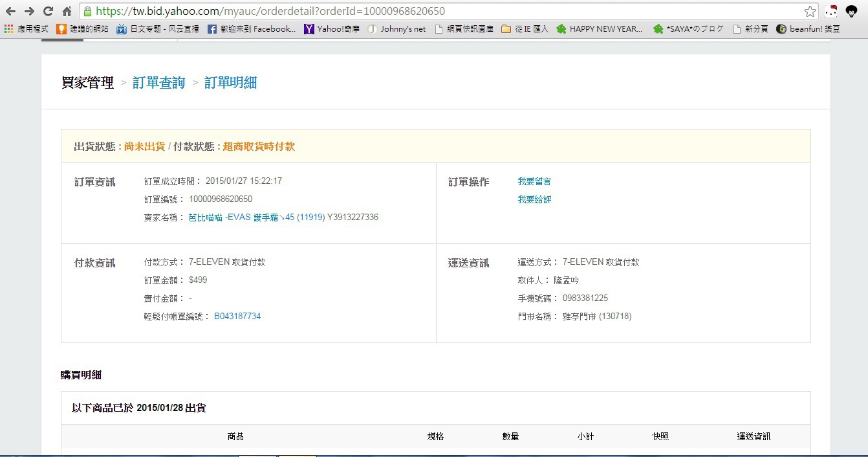This screenshot has height=457, width=868.
Task: Open the Yahoo!奇摩 bookmark
Action: pyautogui.click(x=332, y=28)
